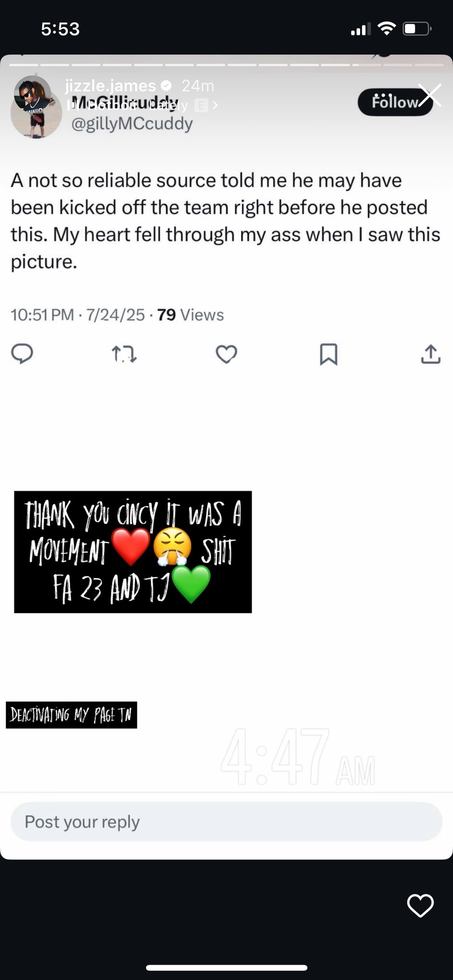Open the story music track chevron
Screen dimensions: 453x980
click(x=215, y=105)
